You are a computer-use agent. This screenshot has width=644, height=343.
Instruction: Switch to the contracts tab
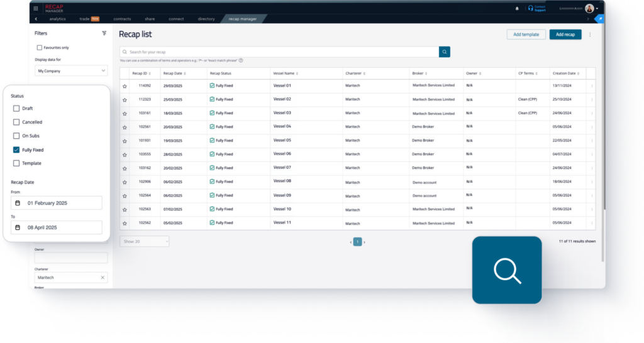(122, 19)
